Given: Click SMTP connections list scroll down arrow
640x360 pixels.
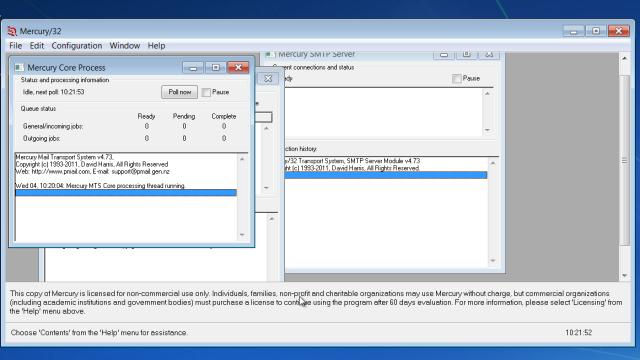Looking at the screenshot, I should click(487, 130).
